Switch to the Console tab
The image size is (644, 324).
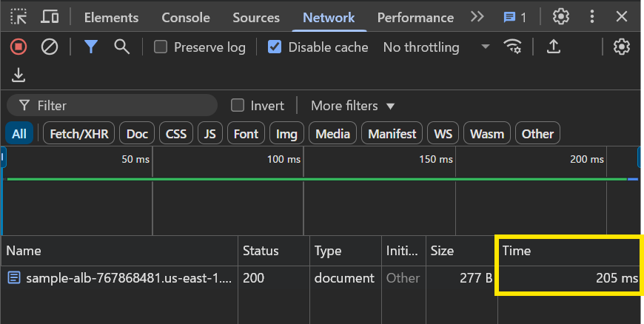186,18
